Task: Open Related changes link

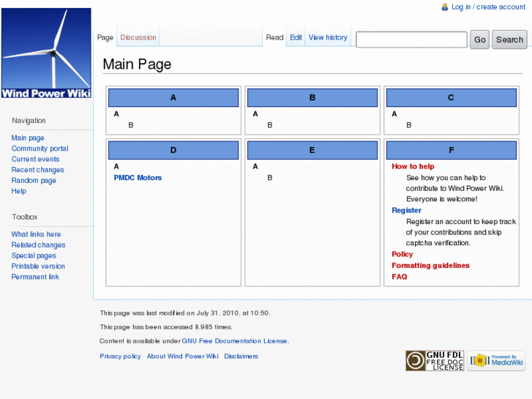Action: (x=38, y=245)
